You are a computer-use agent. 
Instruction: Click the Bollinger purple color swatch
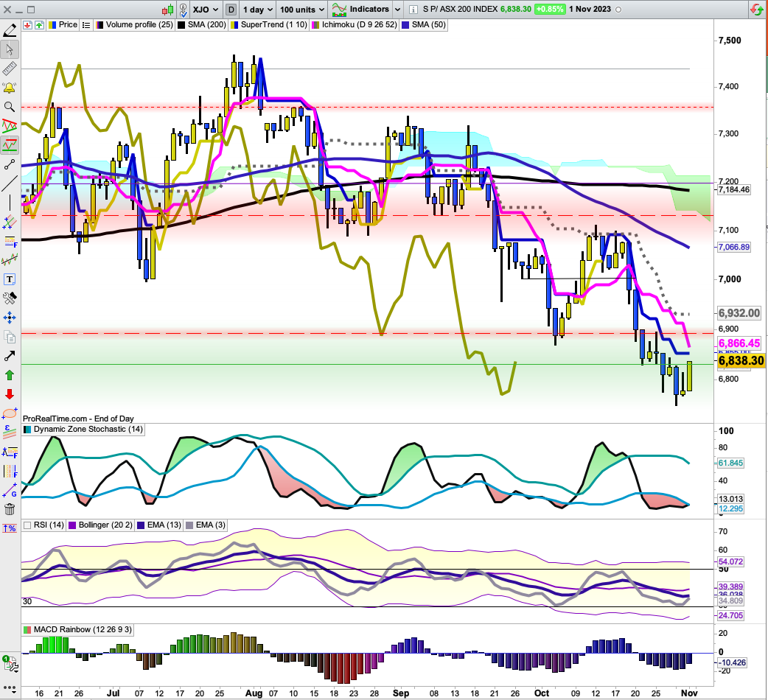pyautogui.click(x=72, y=525)
